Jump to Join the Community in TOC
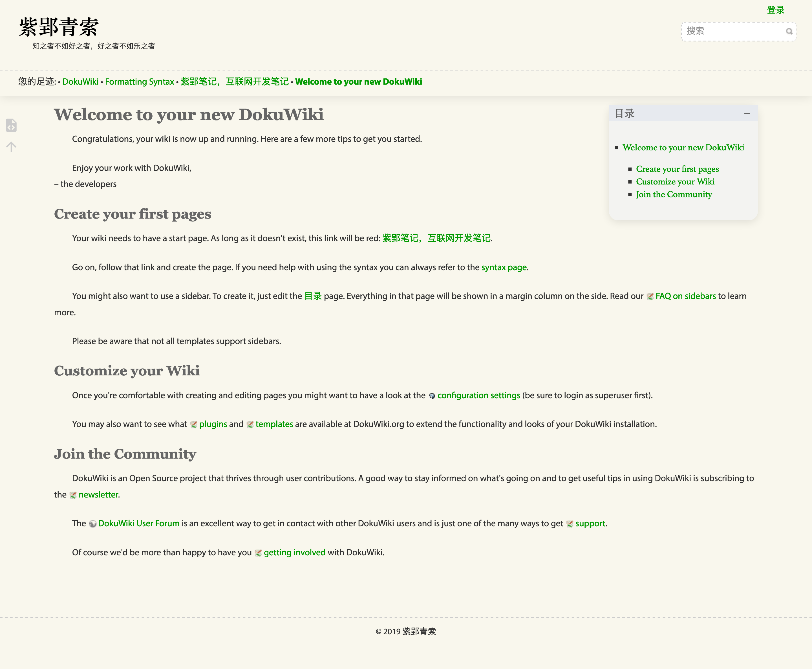 coord(674,195)
